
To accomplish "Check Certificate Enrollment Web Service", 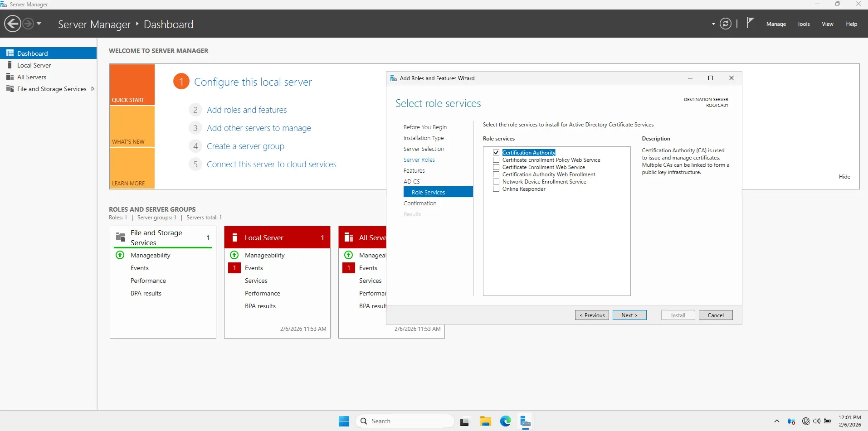I will tap(496, 167).
